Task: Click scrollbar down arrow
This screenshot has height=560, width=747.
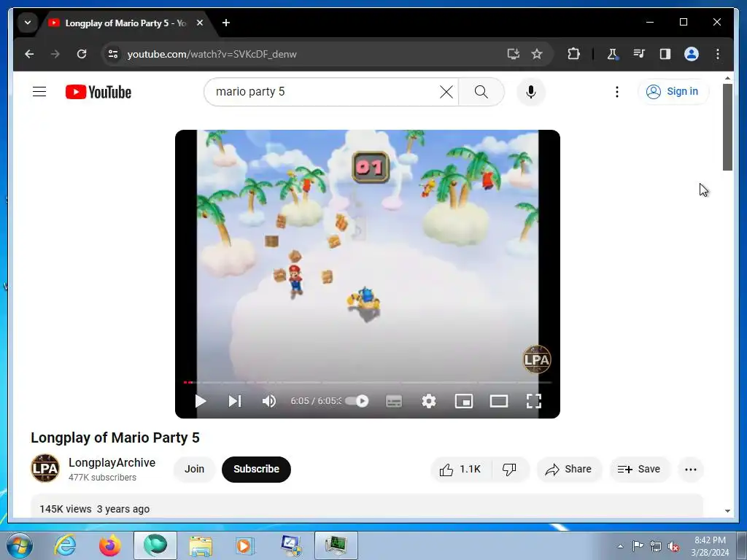Action: tap(727, 511)
